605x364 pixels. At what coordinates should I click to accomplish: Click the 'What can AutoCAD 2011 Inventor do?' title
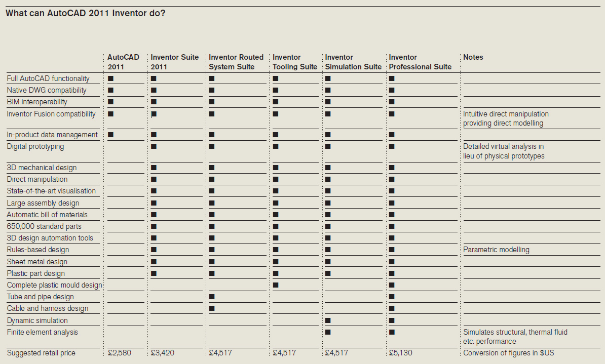tap(85, 13)
